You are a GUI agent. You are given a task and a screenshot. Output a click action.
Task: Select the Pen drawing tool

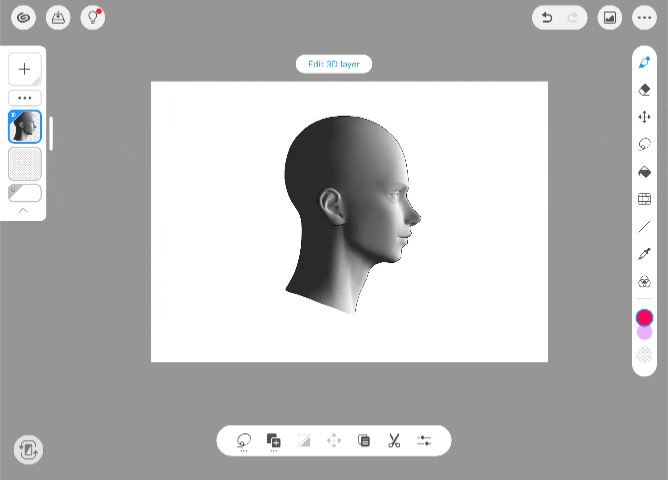644,62
